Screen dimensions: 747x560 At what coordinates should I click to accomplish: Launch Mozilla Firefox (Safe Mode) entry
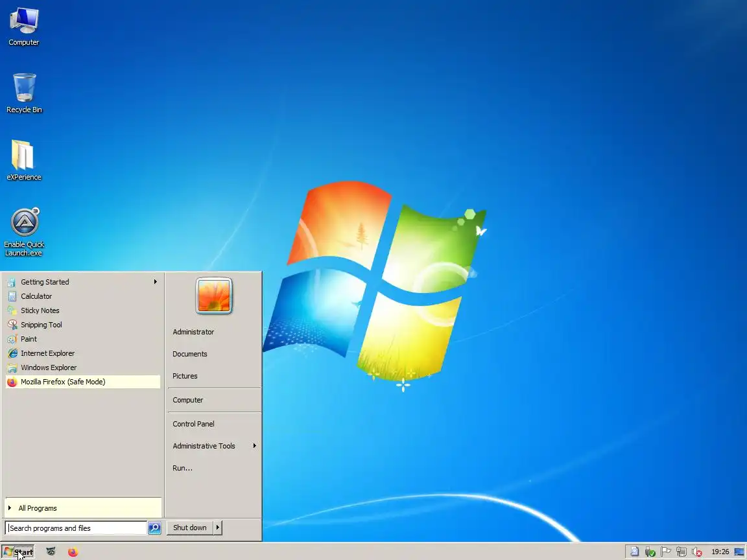(83, 382)
